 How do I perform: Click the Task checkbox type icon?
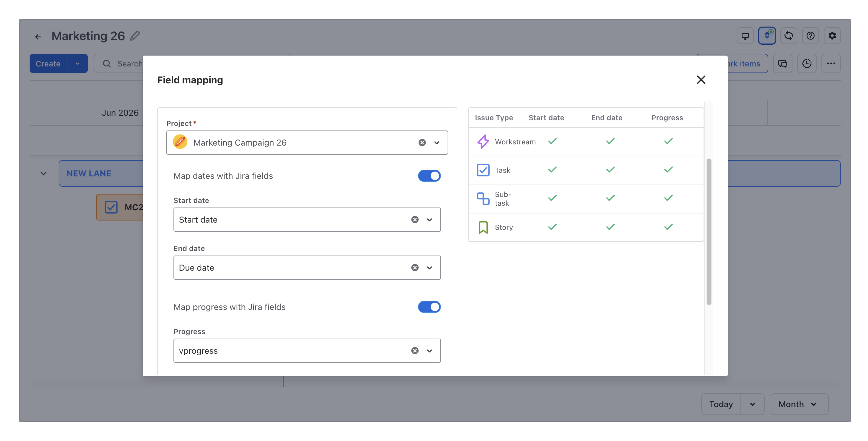tap(483, 170)
